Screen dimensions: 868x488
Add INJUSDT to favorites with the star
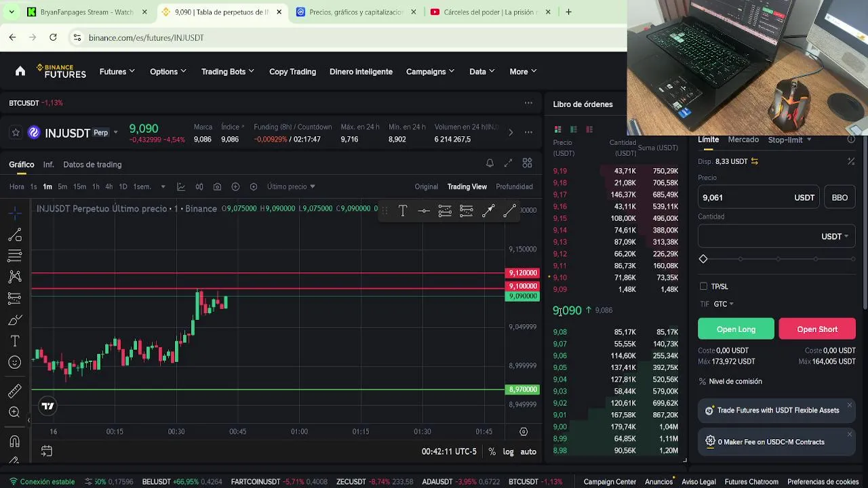(x=16, y=133)
